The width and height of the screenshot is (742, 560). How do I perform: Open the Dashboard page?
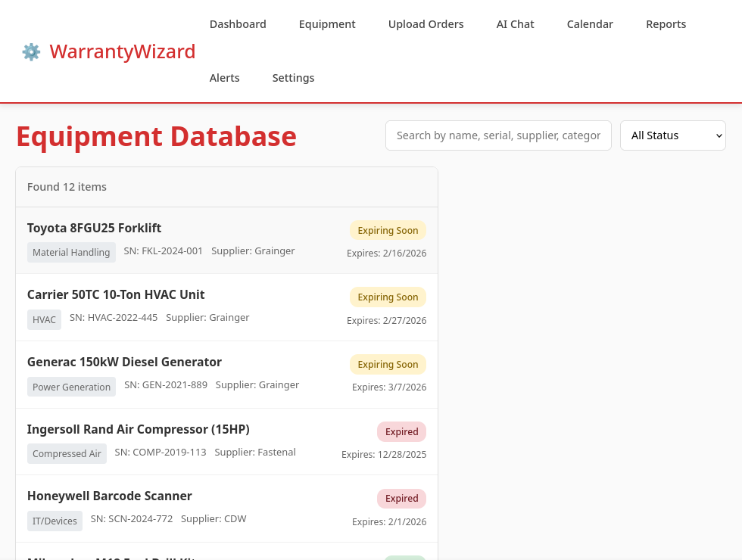[238, 24]
